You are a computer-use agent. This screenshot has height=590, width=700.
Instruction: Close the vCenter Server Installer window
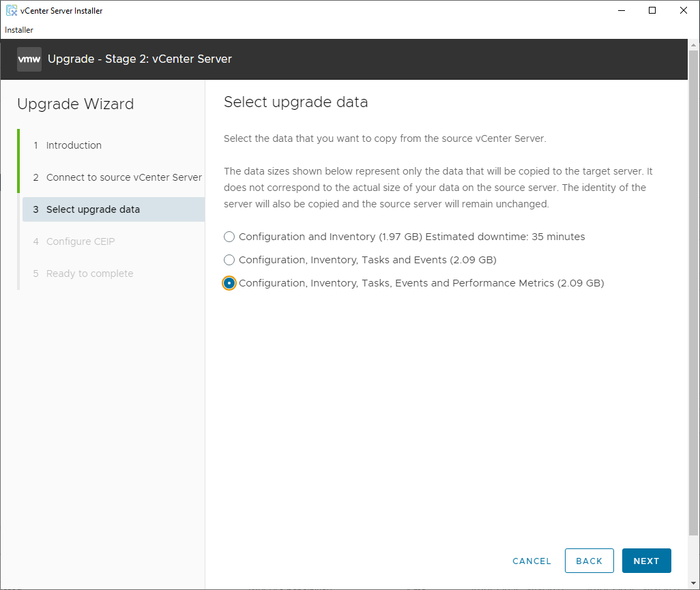click(x=684, y=10)
